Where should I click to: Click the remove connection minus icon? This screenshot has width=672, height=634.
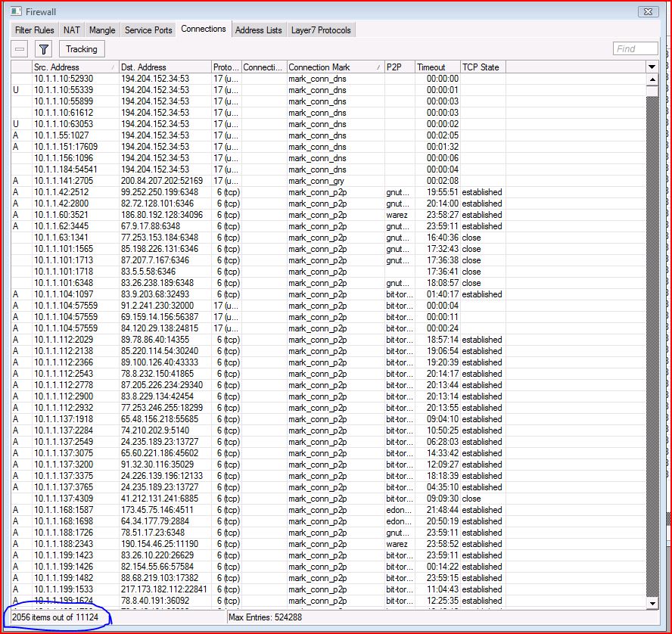(x=19, y=48)
